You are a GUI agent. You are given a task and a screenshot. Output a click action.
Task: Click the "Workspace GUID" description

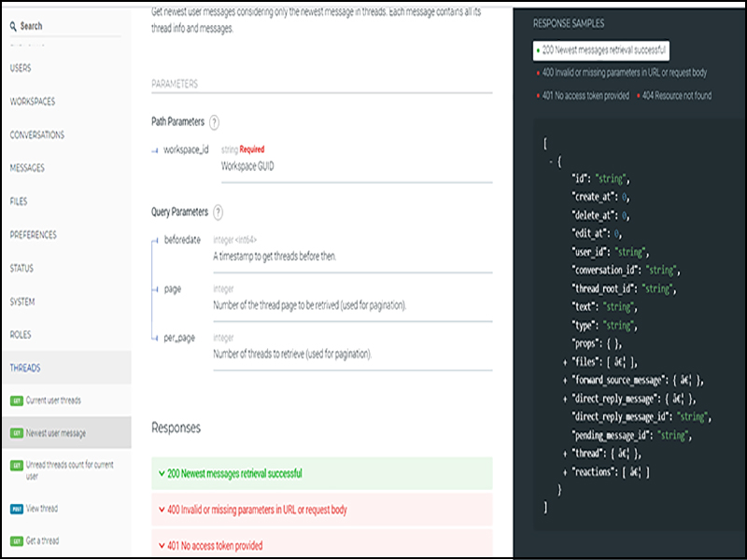pos(247,167)
